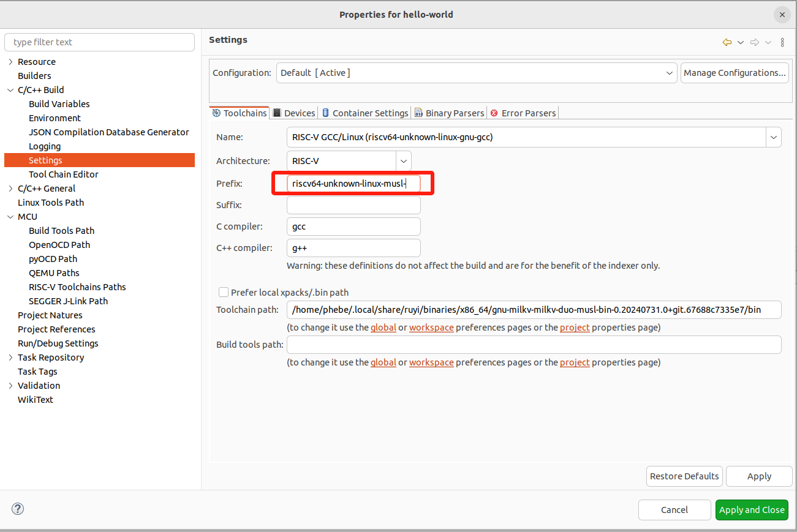This screenshot has width=797, height=532.
Task: Select JSON Compilation Database Generator
Action: click(109, 132)
